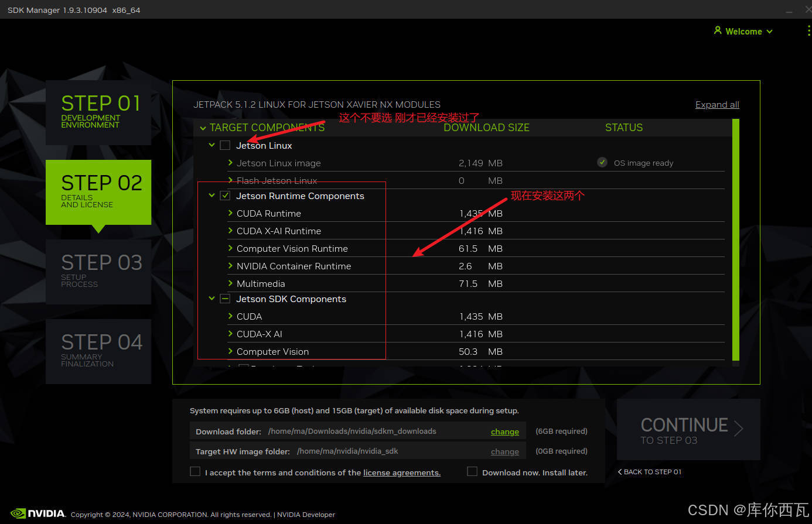Viewport: 812px width, 524px height.
Task: Expand Flash Jetson Linux row
Action: 230,180
